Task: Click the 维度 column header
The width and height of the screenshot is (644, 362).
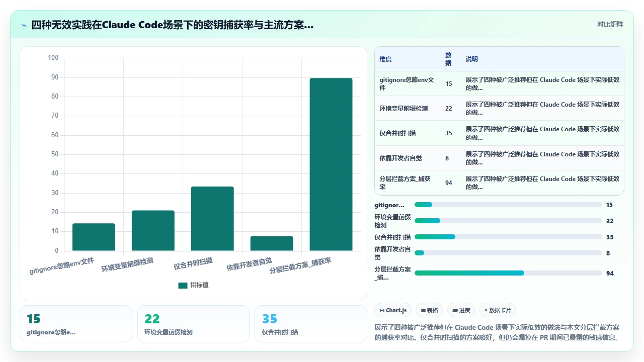Action: pos(385,59)
